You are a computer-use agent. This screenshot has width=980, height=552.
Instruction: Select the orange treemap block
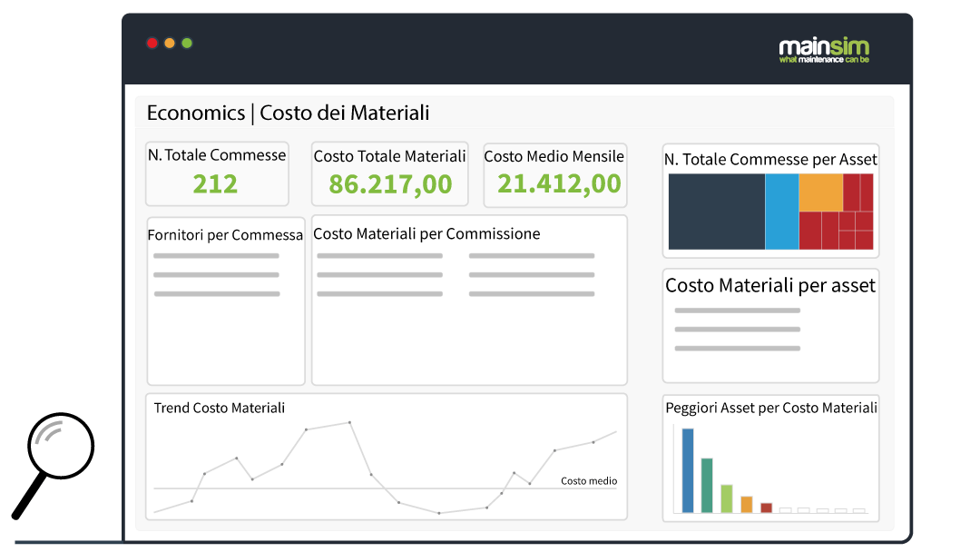pos(820,192)
